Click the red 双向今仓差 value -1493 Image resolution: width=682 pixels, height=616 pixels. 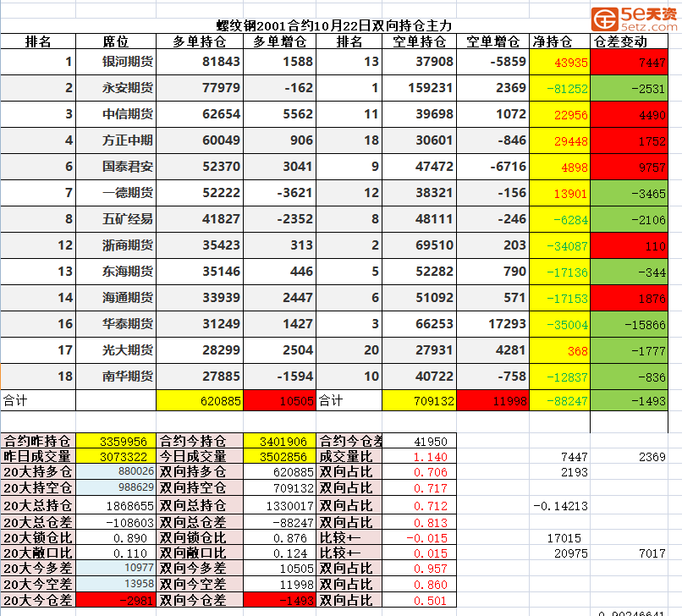(x=280, y=600)
